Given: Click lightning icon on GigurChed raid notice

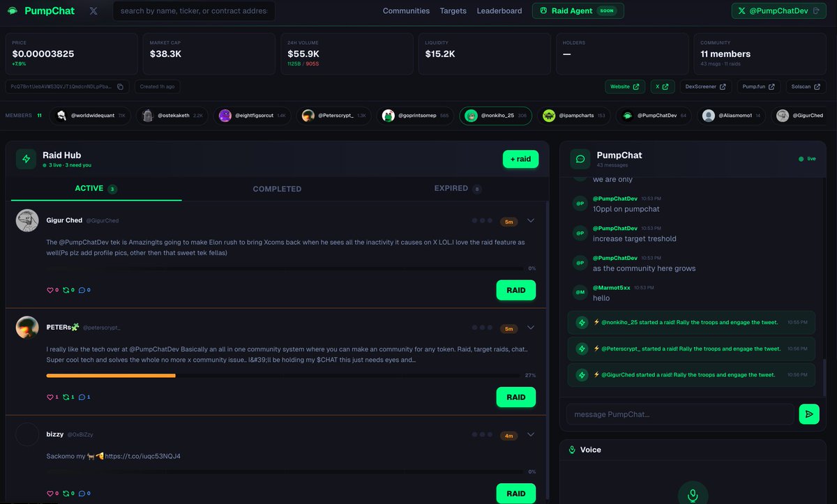Looking at the screenshot, I should pyautogui.click(x=582, y=375).
